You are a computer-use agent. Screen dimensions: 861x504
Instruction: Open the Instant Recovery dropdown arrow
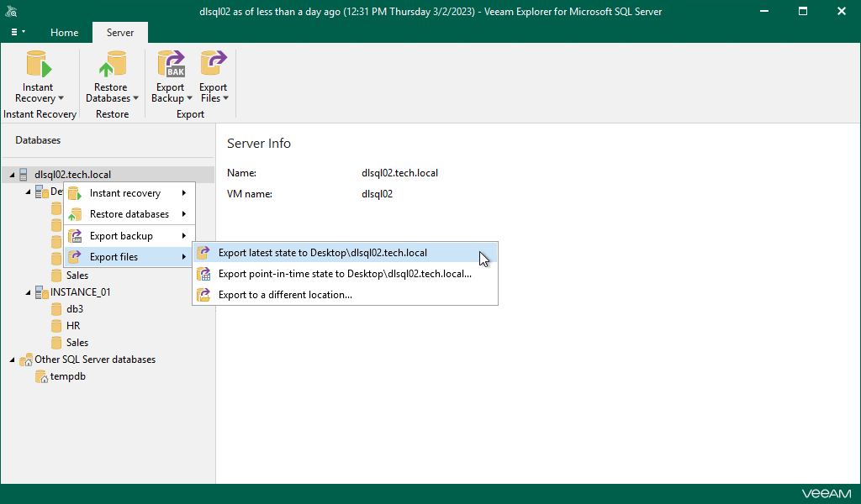point(61,98)
